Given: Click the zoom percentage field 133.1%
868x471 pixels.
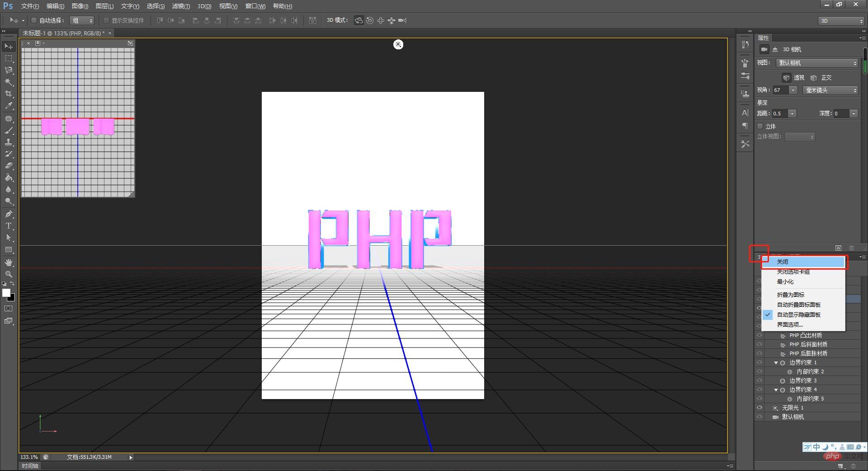Looking at the screenshot, I should coord(29,457).
